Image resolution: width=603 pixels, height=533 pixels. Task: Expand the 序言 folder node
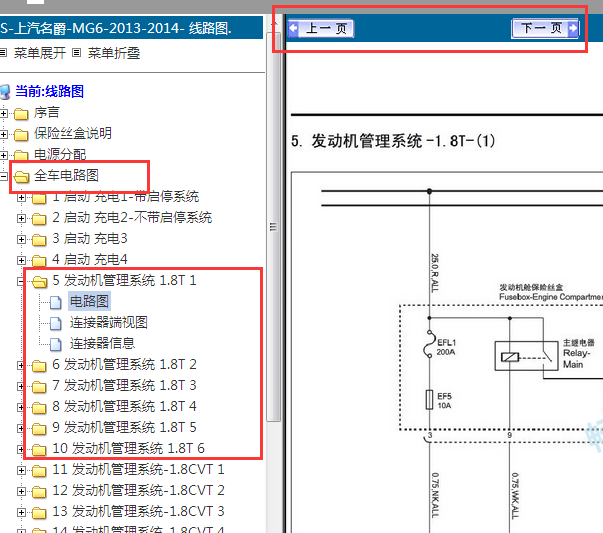coord(4,113)
